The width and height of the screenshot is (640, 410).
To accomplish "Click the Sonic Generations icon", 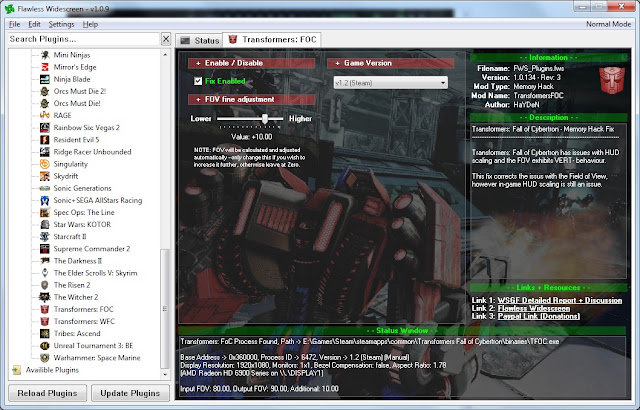I will [45, 188].
